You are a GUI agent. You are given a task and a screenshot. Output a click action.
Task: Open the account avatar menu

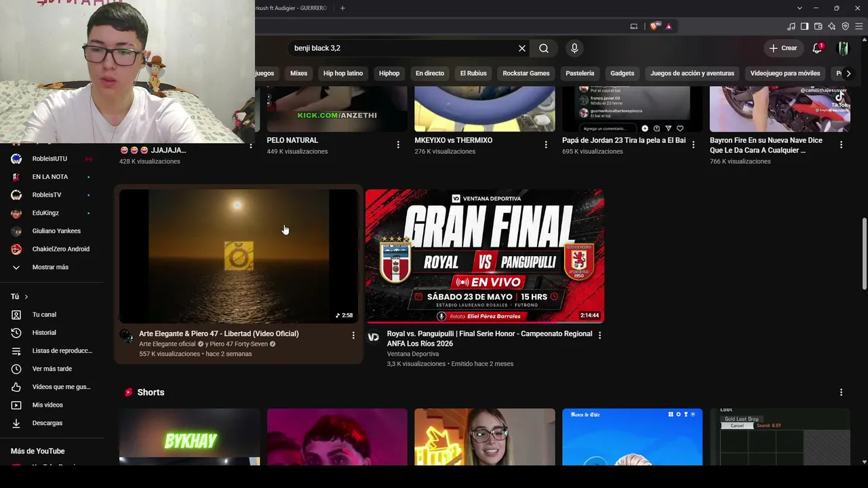[x=843, y=48]
